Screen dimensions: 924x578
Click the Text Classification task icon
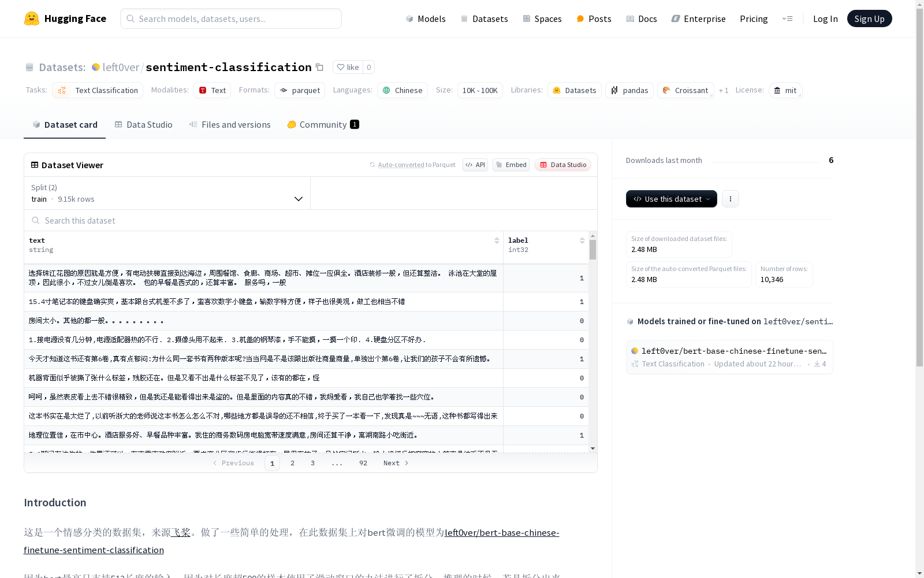(x=62, y=90)
